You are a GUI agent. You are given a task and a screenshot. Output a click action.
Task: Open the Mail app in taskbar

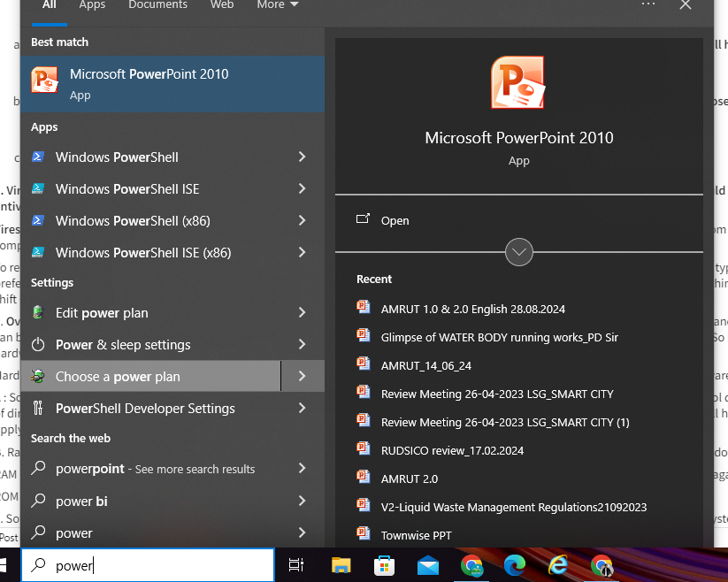click(428, 565)
